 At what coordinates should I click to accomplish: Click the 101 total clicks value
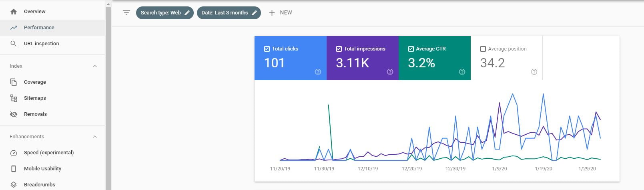274,63
